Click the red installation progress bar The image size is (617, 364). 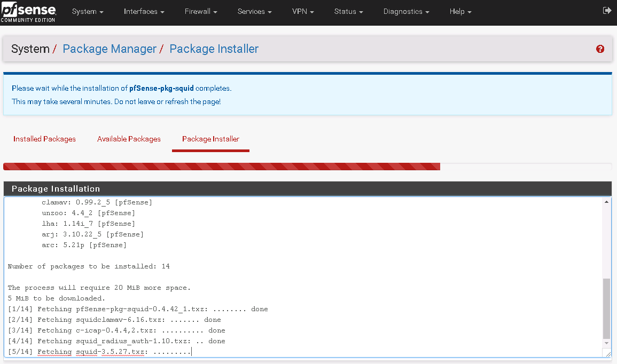coord(222,167)
